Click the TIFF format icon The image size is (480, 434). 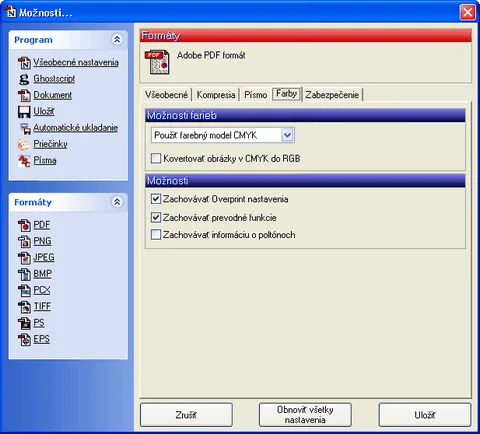pos(24,307)
